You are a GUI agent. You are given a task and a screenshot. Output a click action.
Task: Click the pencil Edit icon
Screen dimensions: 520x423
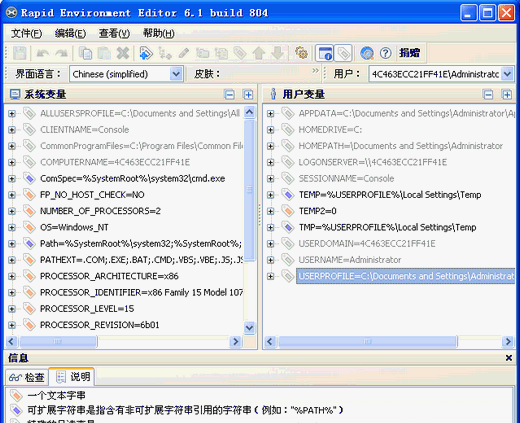(184, 53)
